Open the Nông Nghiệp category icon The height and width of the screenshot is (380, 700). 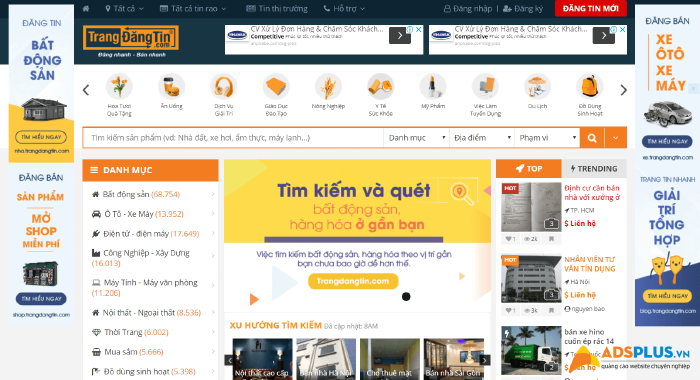click(328, 86)
